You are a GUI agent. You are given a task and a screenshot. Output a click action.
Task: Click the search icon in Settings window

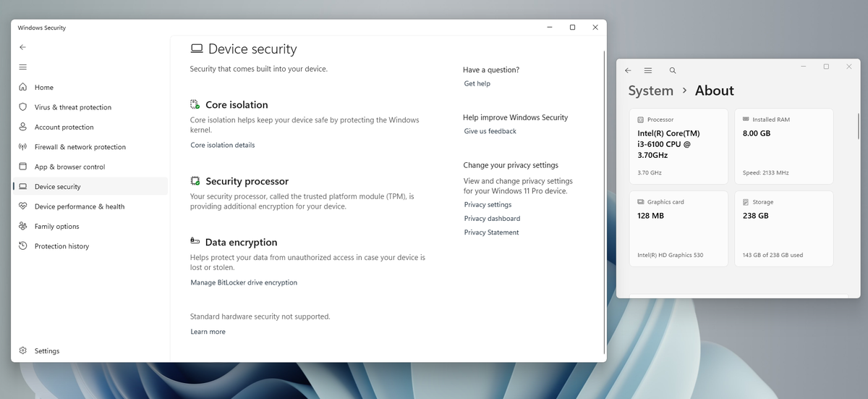coord(673,70)
